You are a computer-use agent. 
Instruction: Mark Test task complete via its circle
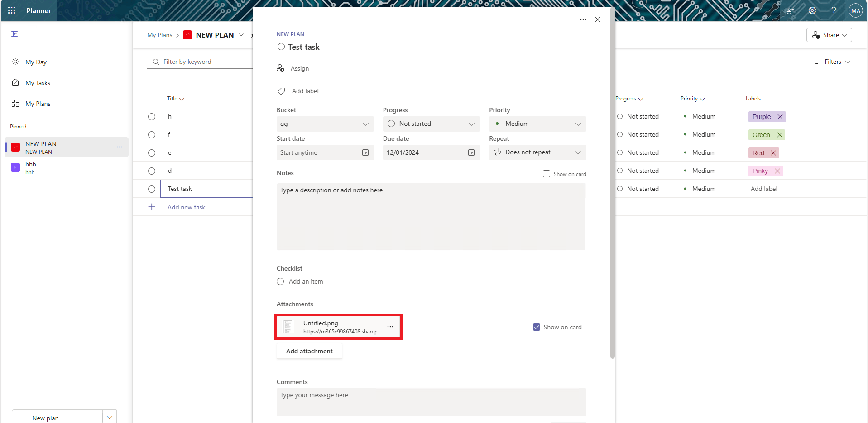click(281, 47)
